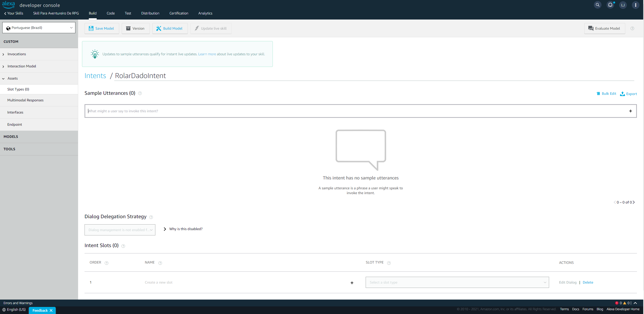Click the plus icon to add utterance
Viewport: 644px width, 314px height.
pos(630,111)
